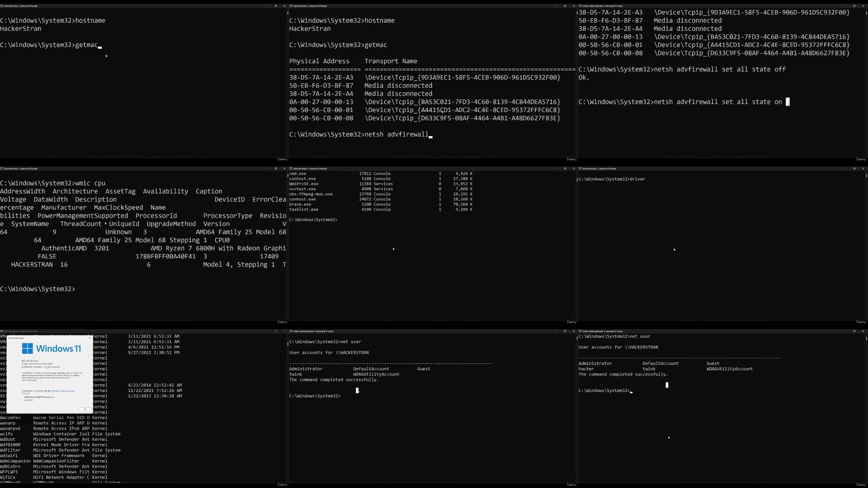The image size is (868, 488).
Task: Click the 'wcifs' driver row
Action: (60, 434)
